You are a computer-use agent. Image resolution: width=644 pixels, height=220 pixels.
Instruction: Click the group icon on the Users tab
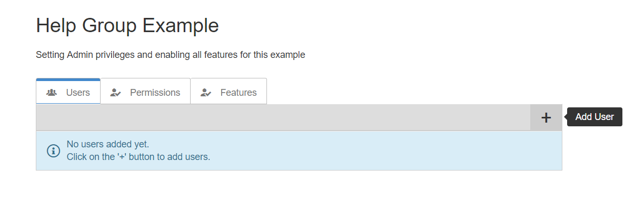click(52, 93)
